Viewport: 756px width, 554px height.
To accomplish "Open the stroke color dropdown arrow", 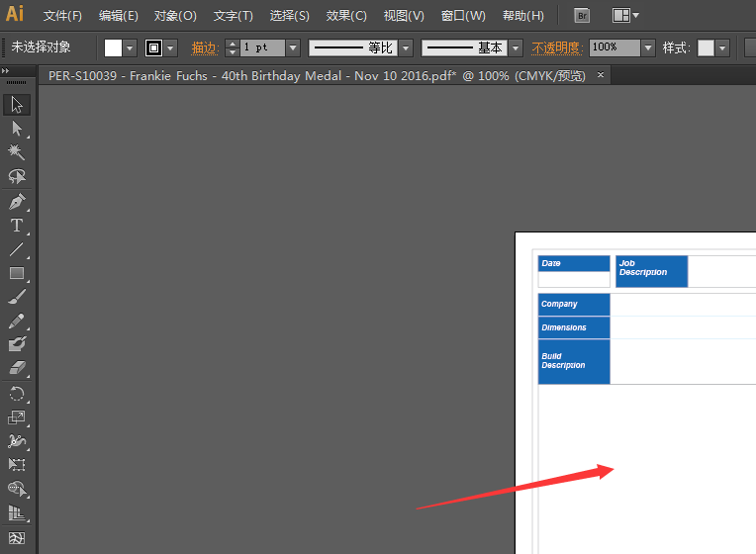I will tap(170, 48).
